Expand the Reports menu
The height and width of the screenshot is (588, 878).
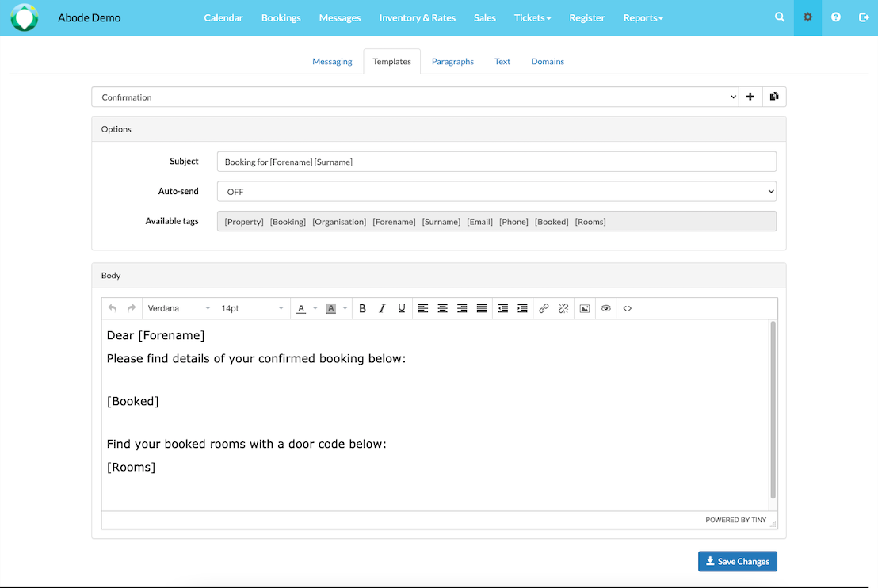(x=643, y=18)
